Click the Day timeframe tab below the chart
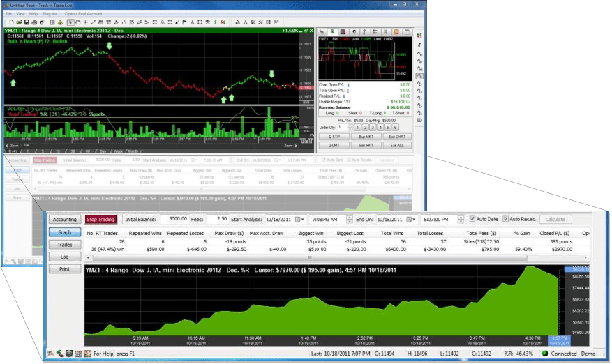Viewport: 612px width, 364px height. point(103,151)
